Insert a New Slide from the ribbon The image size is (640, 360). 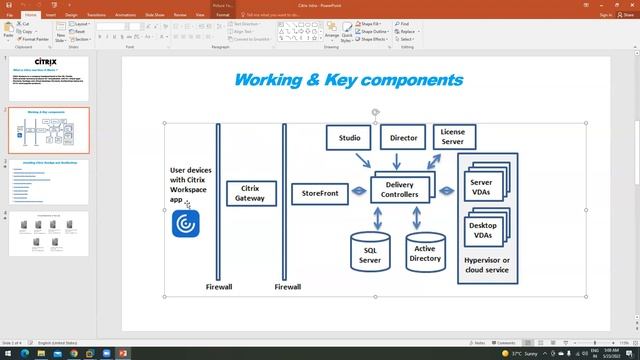[x=60, y=33]
